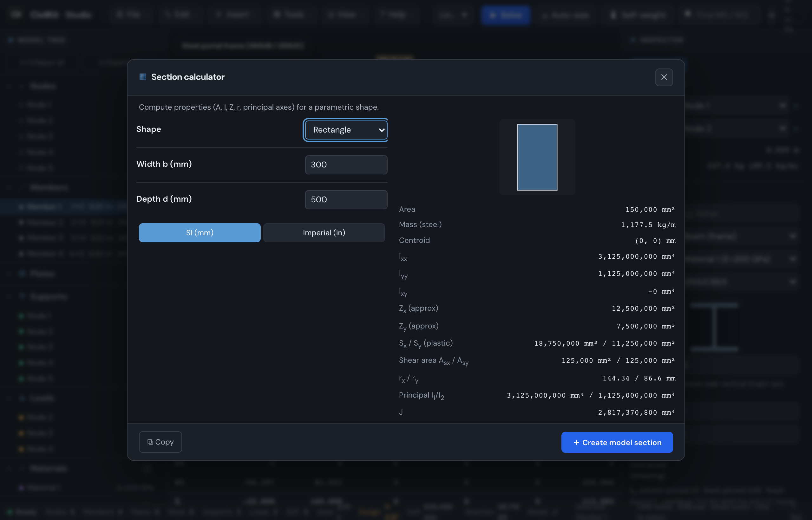Screen dimensions: 812x520
Task: Select the rx / ry value 144.34 / 86.6 mm
Action: click(x=639, y=379)
